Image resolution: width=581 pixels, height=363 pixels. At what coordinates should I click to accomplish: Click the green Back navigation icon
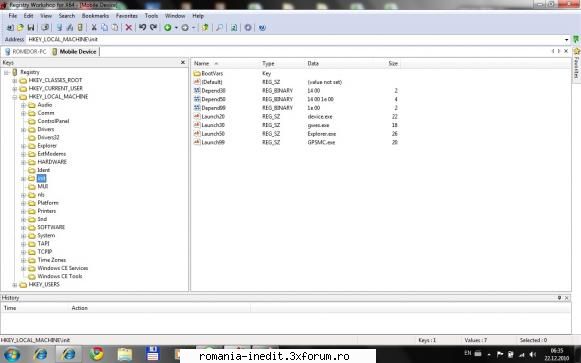click(x=167, y=27)
